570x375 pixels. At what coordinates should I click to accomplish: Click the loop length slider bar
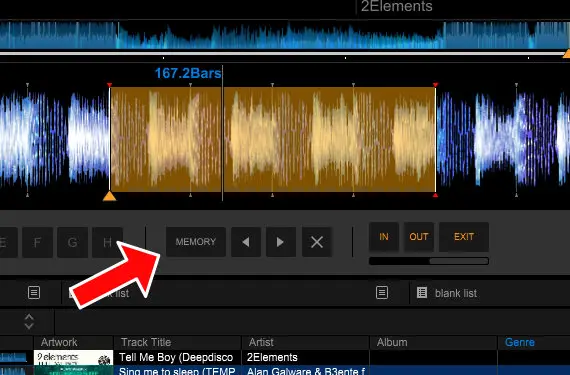pos(429,261)
